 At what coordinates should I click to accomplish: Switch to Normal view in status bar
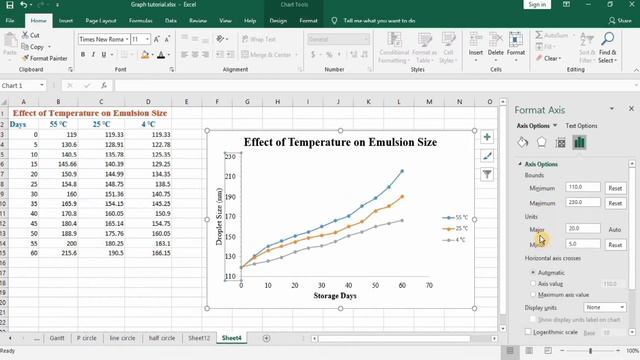510,351
